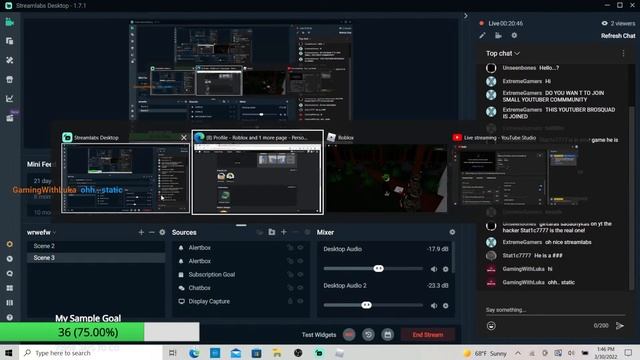Toggle visibility of Chatbox source

[x=300, y=288]
